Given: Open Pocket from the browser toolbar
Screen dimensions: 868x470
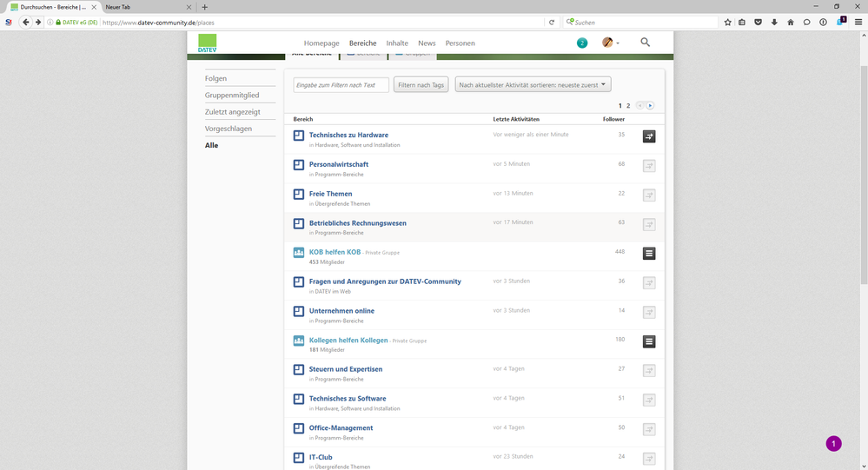Looking at the screenshot, I should (759, 22).
